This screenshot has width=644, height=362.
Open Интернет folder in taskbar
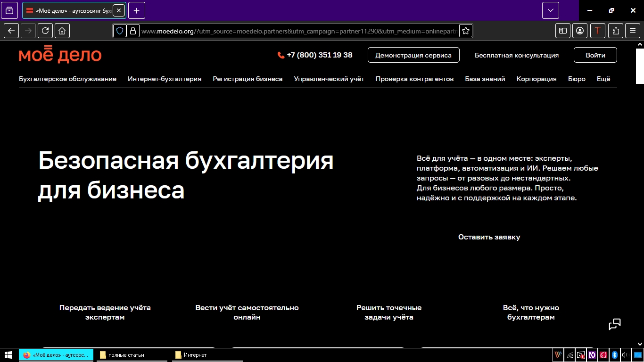207,355
